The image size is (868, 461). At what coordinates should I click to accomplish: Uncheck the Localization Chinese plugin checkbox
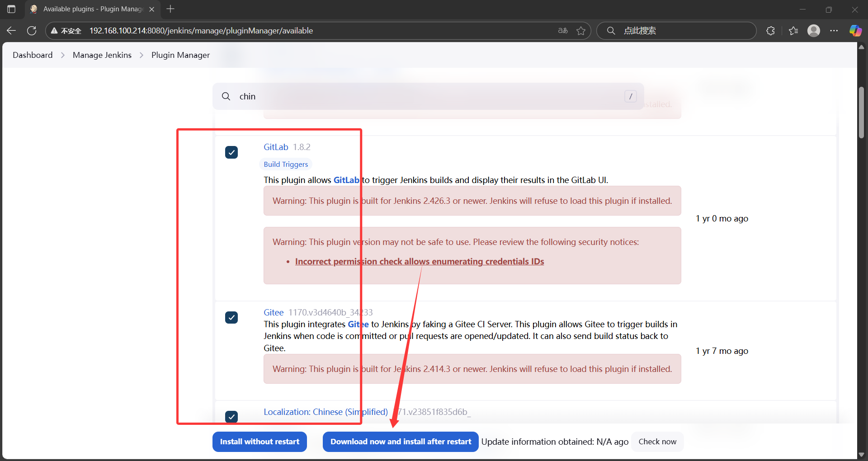point(231,416)
